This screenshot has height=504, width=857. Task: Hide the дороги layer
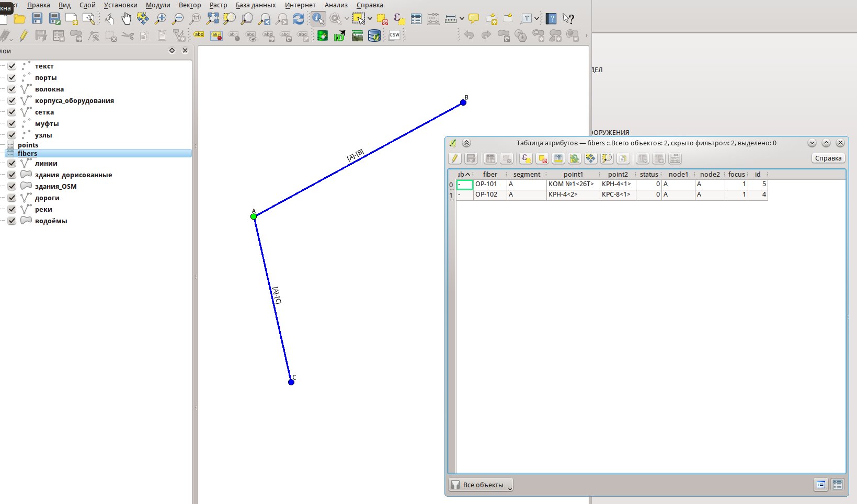[x=12, y=198]
